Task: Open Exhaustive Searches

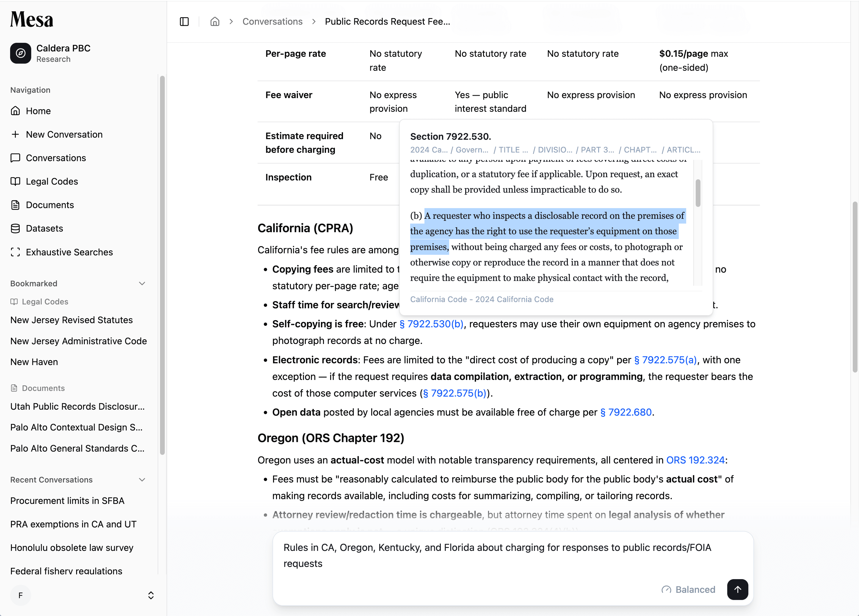Action: 69,252
